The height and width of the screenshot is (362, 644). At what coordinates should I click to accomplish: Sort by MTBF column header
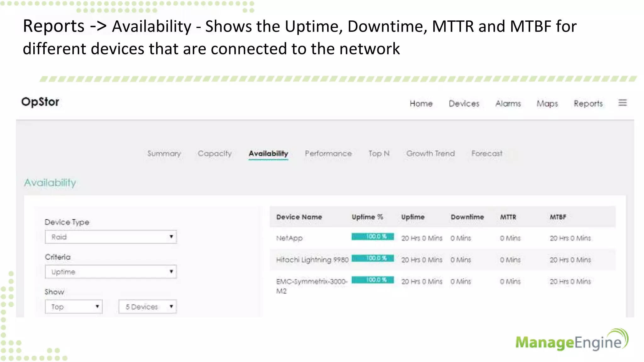click(558, 217)
